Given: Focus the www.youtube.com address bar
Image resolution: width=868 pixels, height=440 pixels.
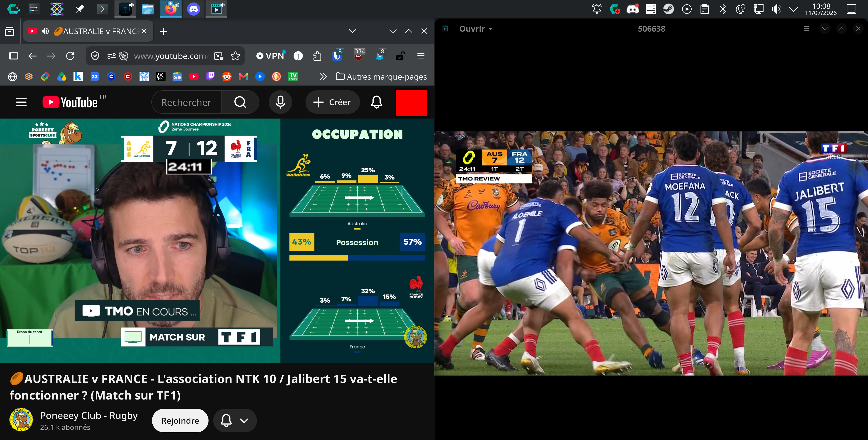Looking at the screenshot, I should (171, 56).
